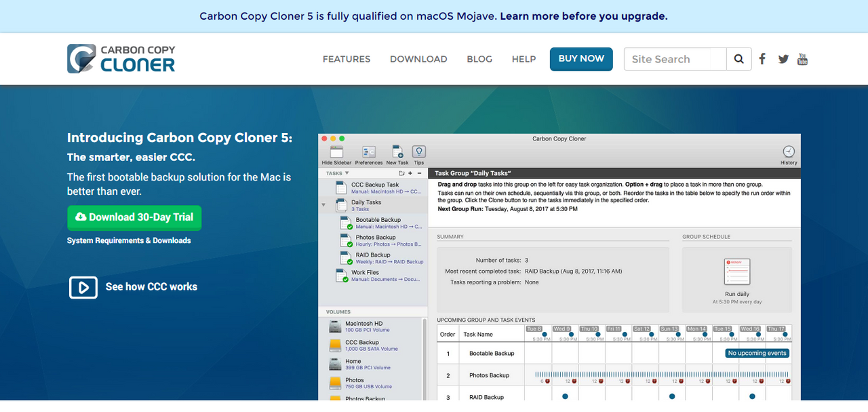Open the History clock icon

[x=789, y=152]
